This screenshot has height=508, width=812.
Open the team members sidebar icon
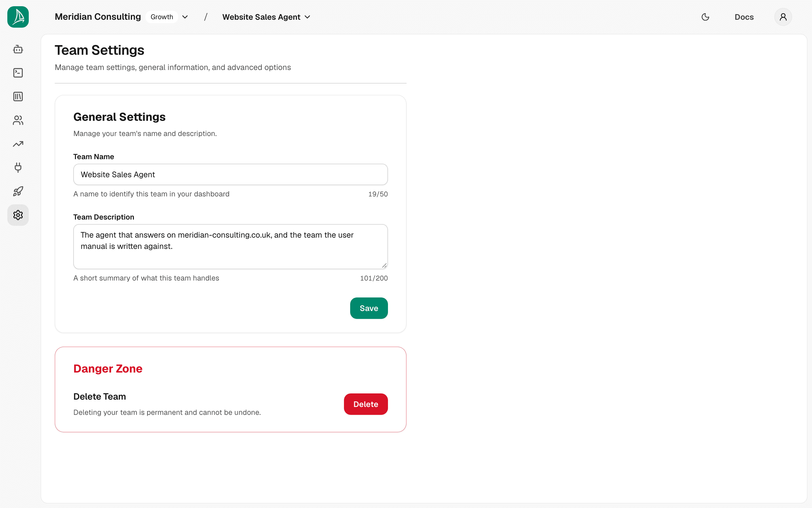(x=18, y=120)
